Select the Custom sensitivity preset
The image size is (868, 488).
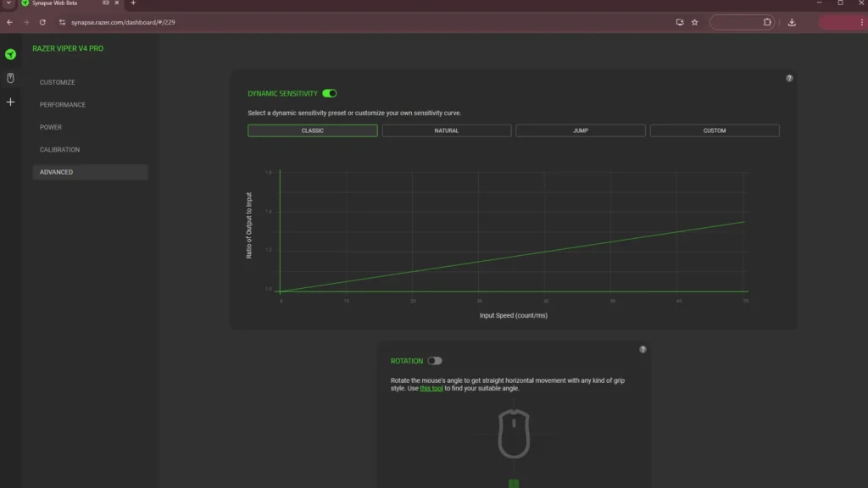pyautogui.click(x=714, y=130)
